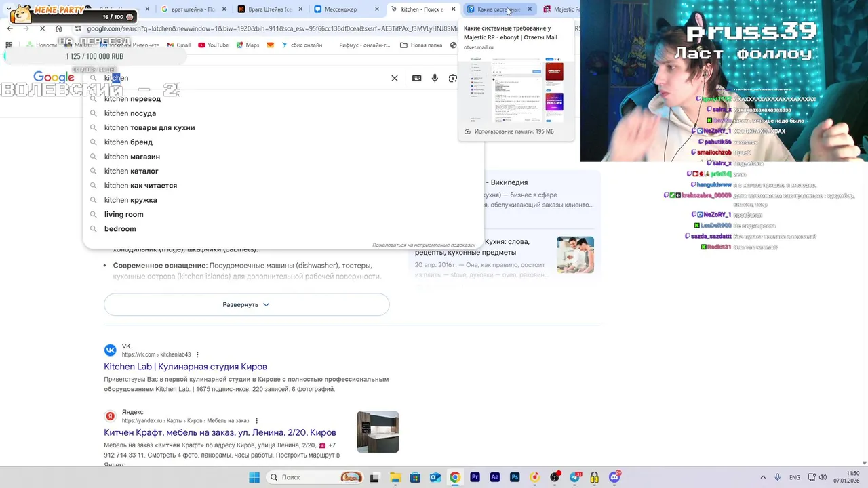Open Discord from the taskbar
This screenshot has width=868, height=488.
(x=614, y=477)
